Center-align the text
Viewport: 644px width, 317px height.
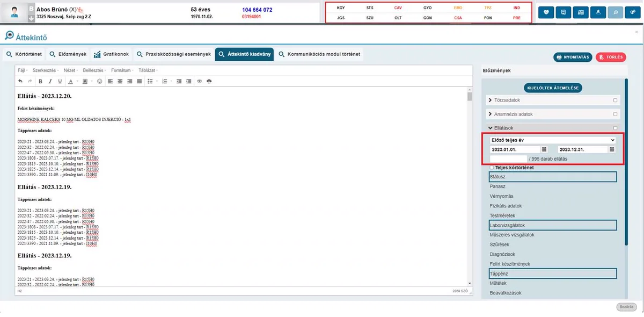[x=120, y=81]
